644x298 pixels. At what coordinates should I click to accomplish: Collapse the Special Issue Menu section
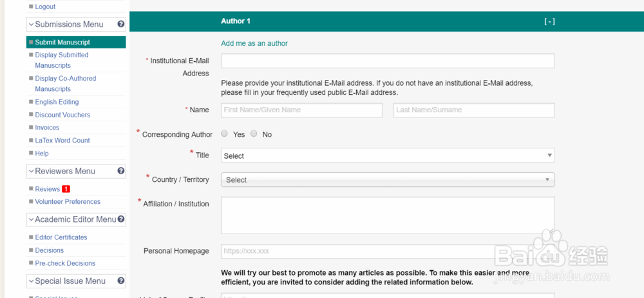(31, 281)
